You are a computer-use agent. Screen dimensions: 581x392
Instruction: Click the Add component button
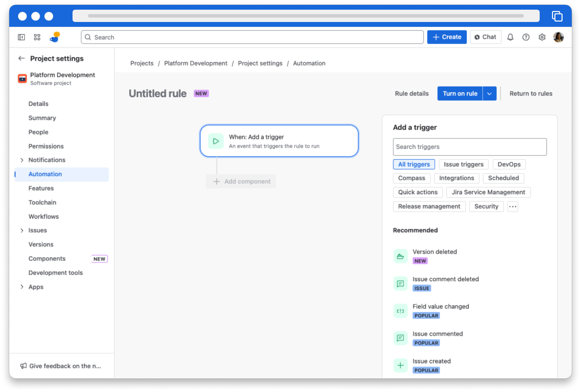tap(241, 181)
